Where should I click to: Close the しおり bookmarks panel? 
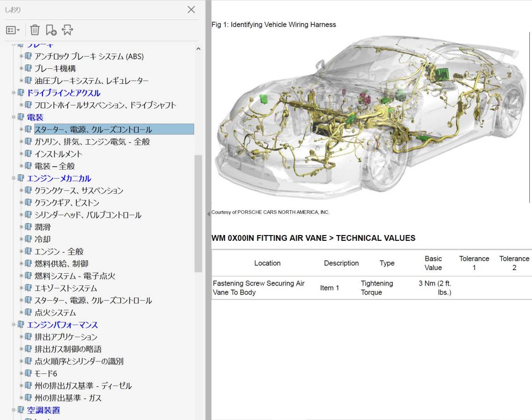tap(191, 9)
